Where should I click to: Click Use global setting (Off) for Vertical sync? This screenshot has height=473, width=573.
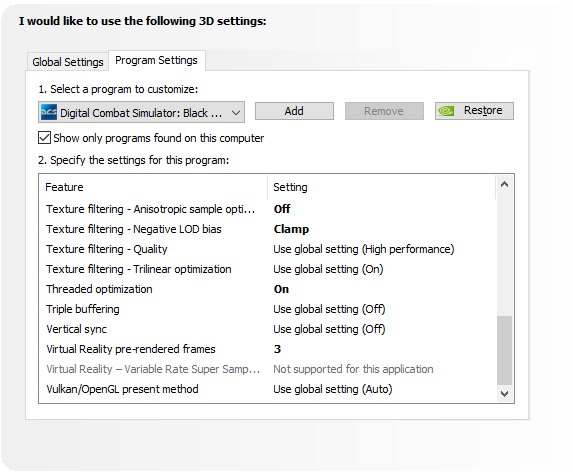pyautogui.click(x=329, y=329)
